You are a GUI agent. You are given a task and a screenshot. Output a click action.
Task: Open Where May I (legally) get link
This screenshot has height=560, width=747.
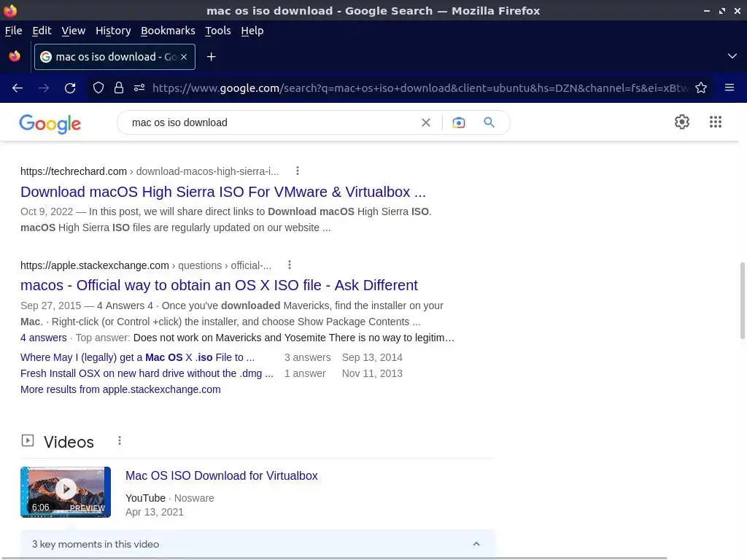click(x=137, y=357)
